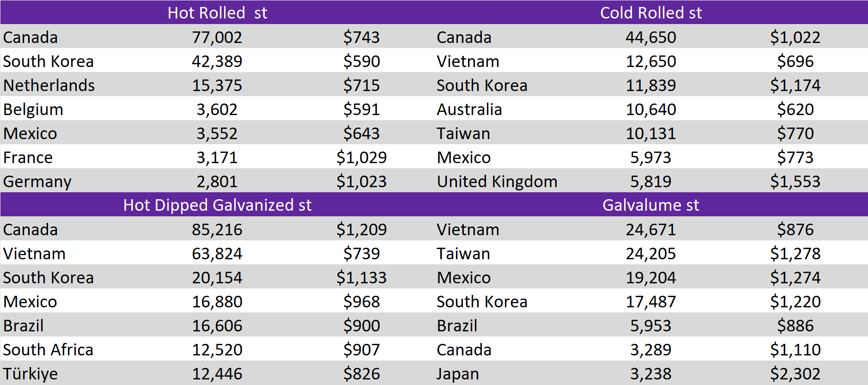Select the Belgium row label
The image size is (868, 385).
click(x=33, y=110)
